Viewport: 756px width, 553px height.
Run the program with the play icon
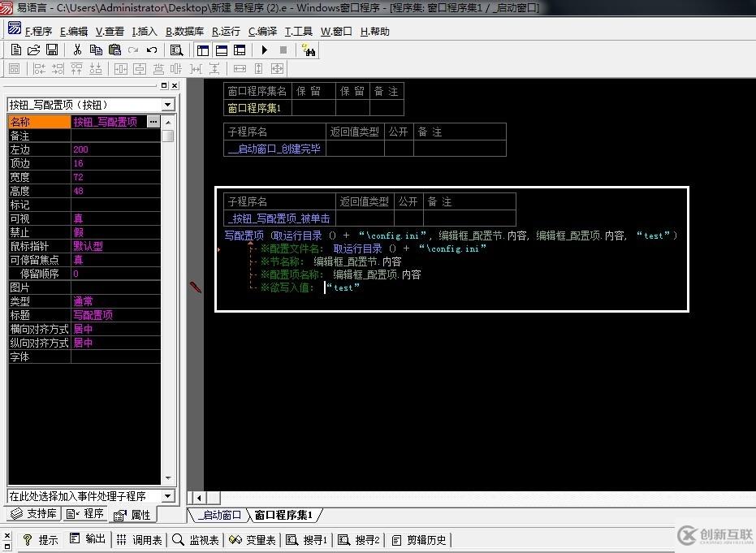pyautogui.click(x=264, y=50)
